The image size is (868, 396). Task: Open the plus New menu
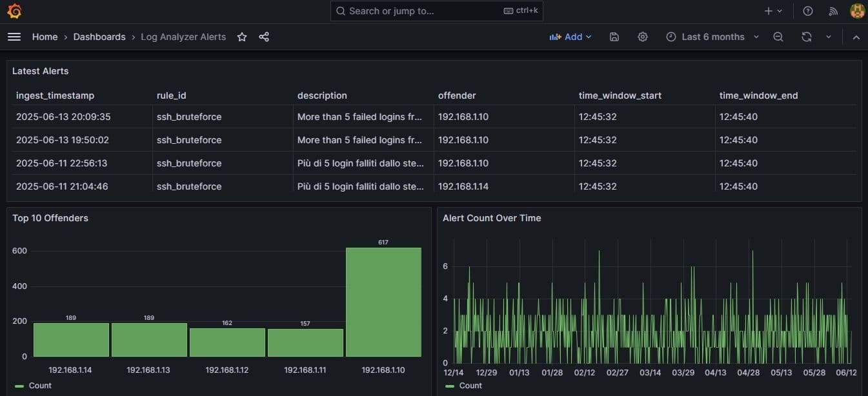click(x=773, y=11)
